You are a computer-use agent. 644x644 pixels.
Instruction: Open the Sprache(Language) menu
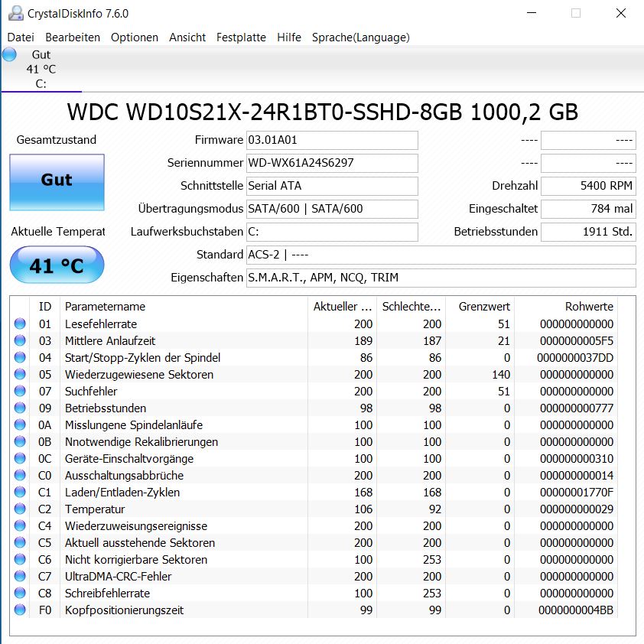click(360, 37)
